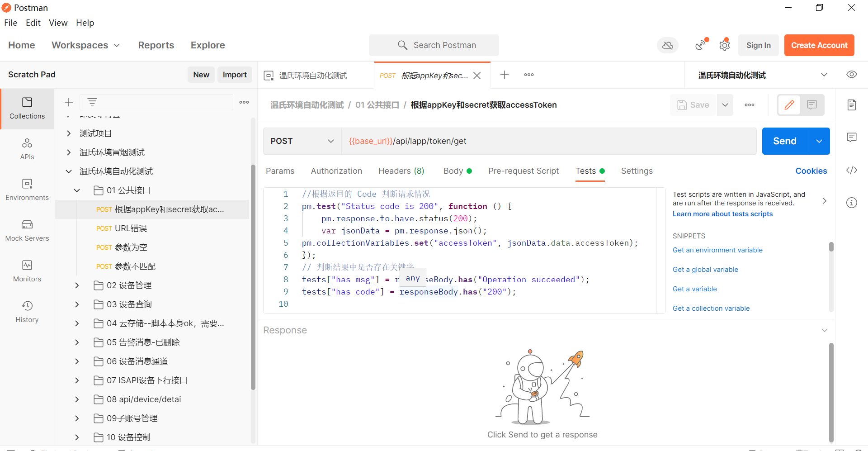Click the filter icon in the collections search
The width and height of the screenshot is (868, 451).
coord(92,102)
